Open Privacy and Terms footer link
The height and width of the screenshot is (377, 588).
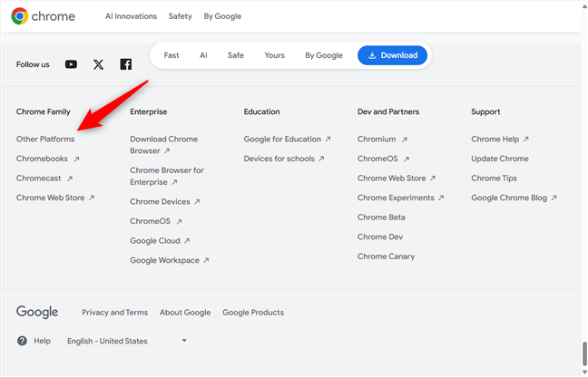tap(114, 313)
